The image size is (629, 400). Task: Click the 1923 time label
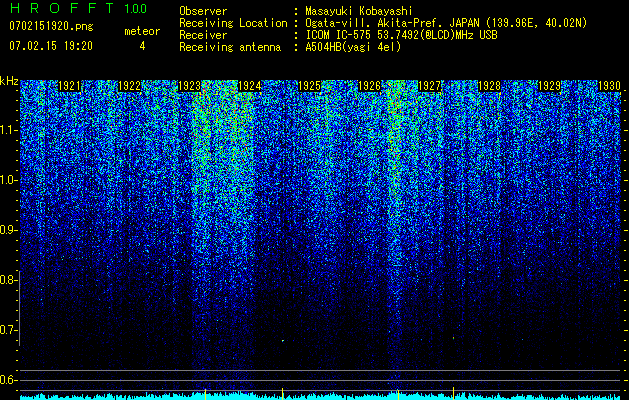(x=189, y=86)
